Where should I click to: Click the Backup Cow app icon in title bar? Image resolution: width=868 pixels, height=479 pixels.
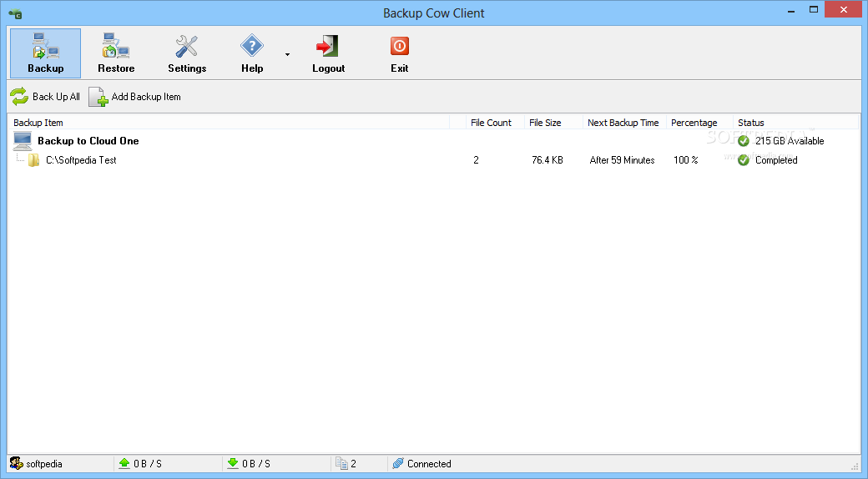[x=15, y=14]
